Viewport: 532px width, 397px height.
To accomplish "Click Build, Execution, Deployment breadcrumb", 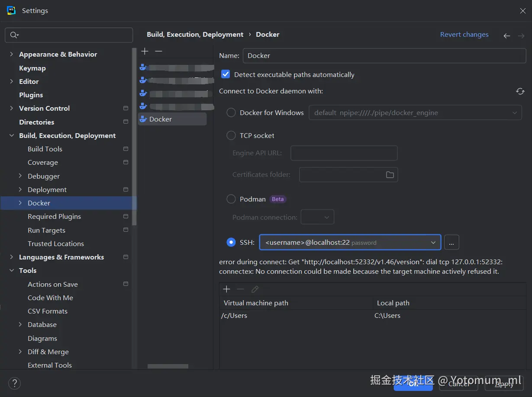I will 195,35.
